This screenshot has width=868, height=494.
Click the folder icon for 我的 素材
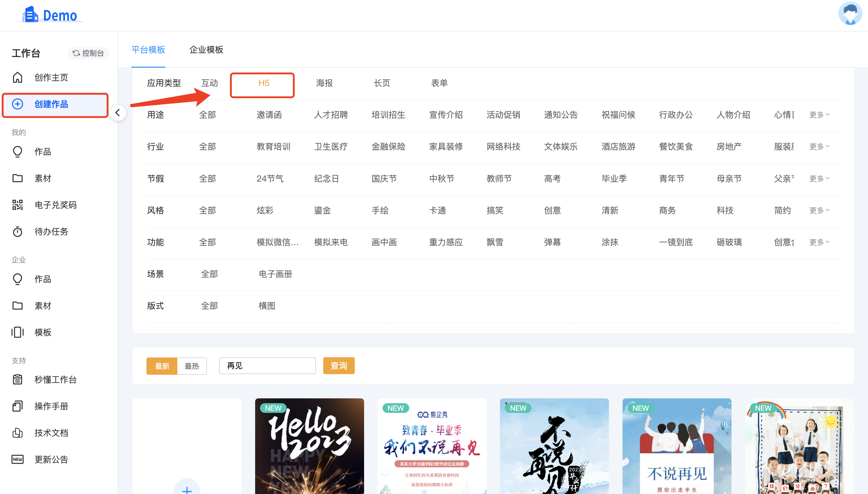tap(18, 178)
